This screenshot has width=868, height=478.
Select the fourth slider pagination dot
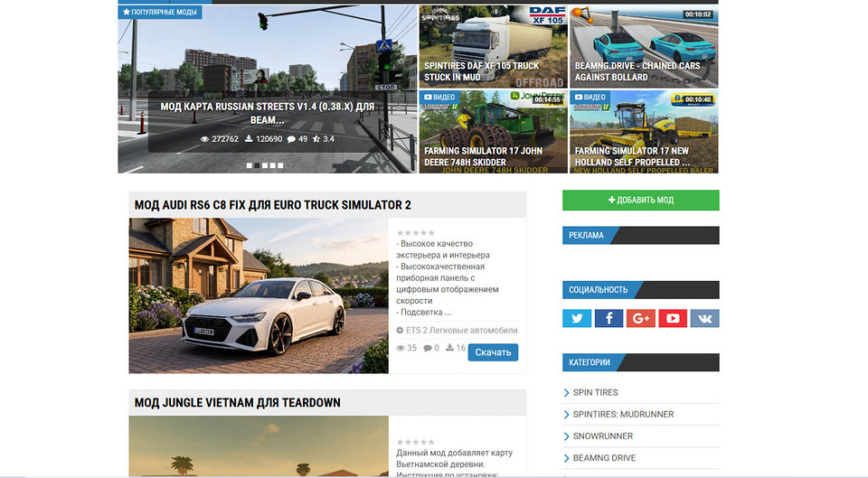point(272,165)
